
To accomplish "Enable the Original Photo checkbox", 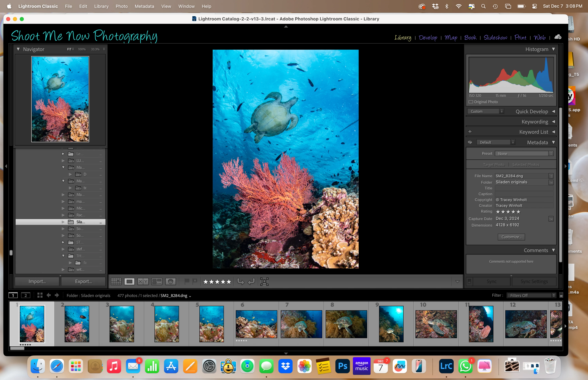I will tap(471, 102).
